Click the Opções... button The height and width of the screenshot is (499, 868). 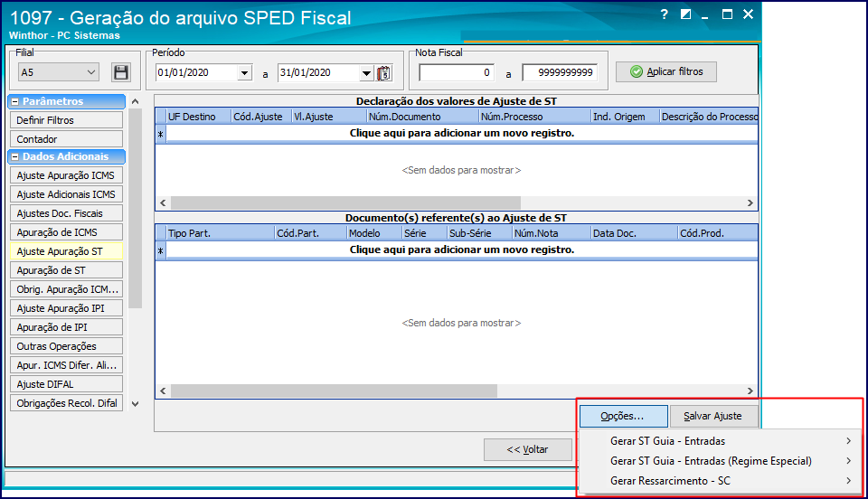(624, 416)
